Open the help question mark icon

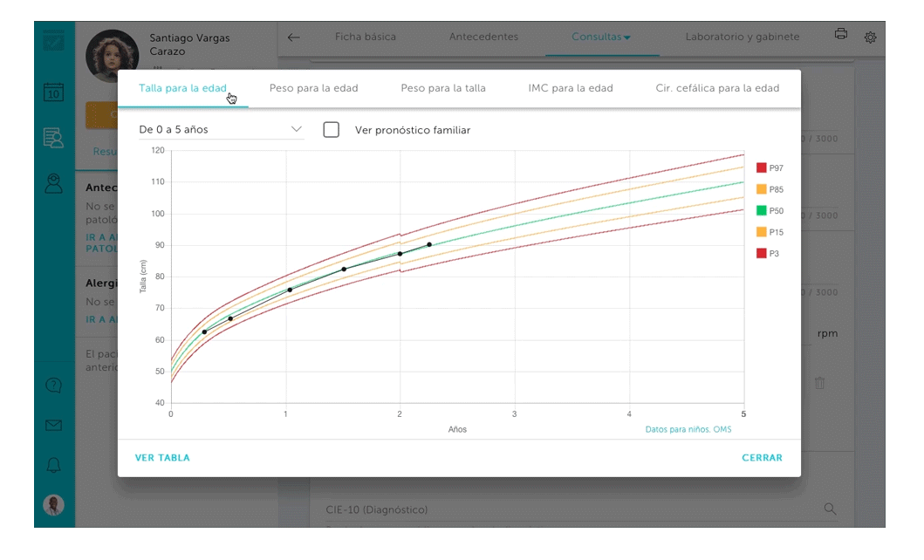point(53,386)
